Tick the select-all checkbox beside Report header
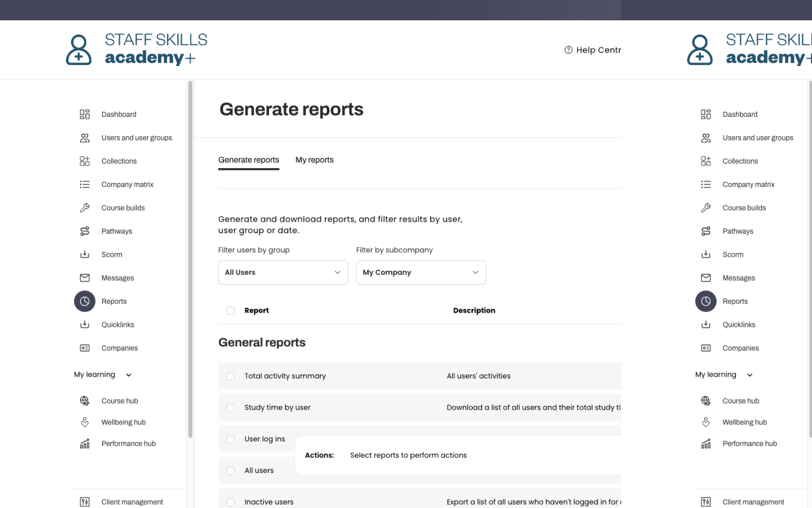This screenshot has height=508, width=812. coord(230,310)
